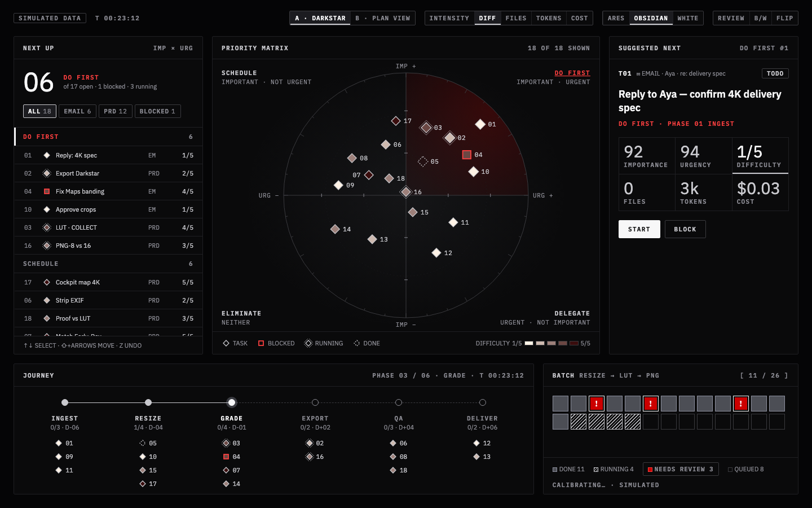
Task: Jump to the EXPORT phase marker on journey
Action: click(315, 402)
